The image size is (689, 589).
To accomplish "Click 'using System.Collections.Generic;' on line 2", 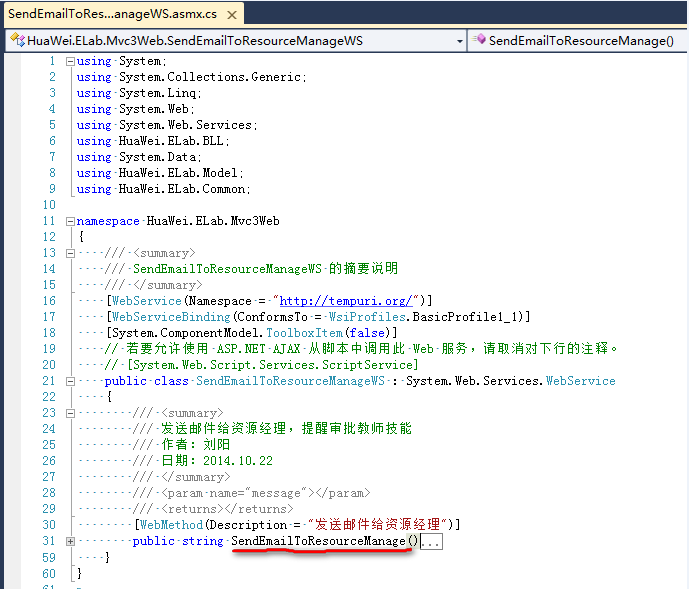I will click(x=192, y=77).
